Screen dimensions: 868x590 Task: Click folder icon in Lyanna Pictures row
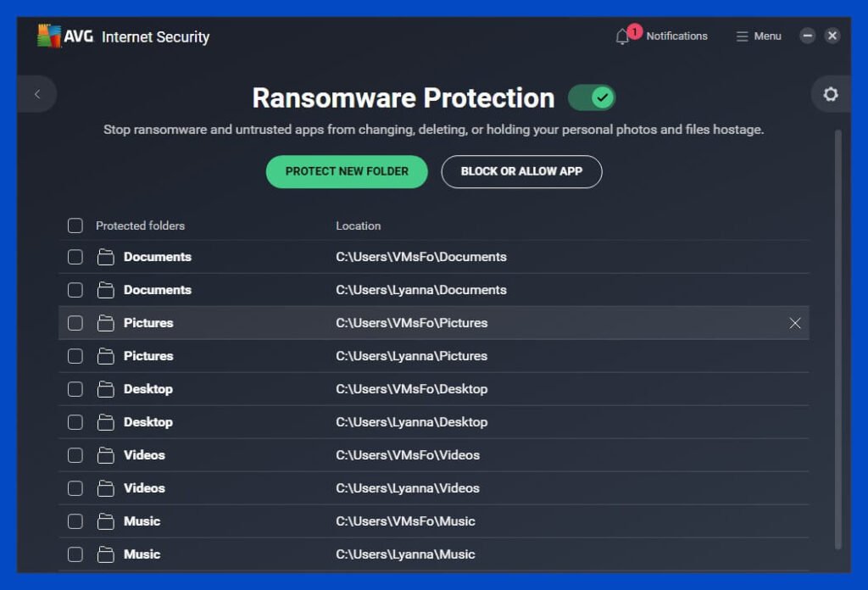[106, 356]
